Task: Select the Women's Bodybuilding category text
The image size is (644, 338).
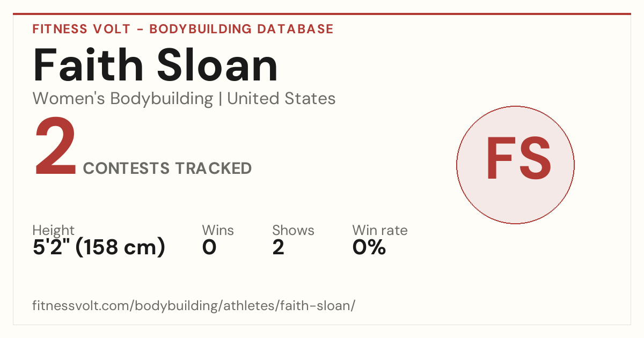Action: (x=123, y=99)
